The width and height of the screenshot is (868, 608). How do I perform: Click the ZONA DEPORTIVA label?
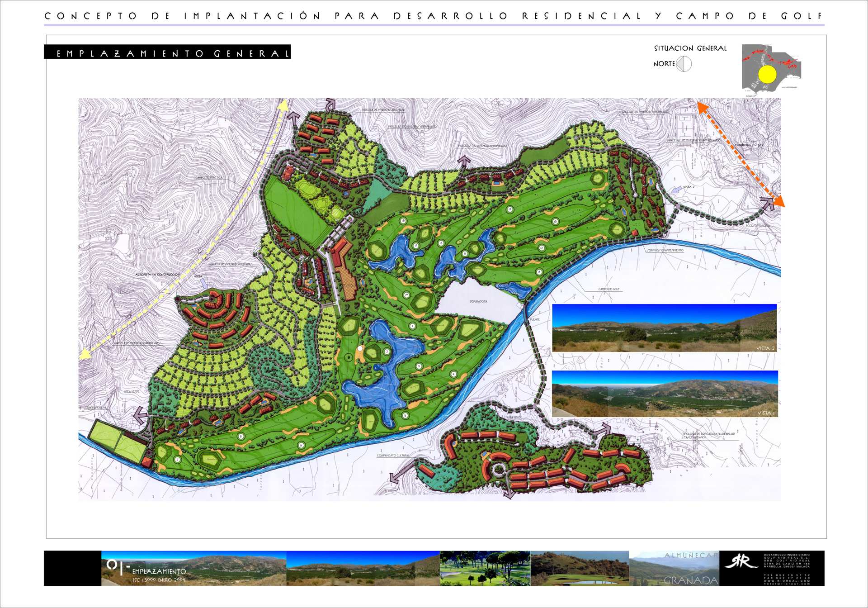coord(96,408)
